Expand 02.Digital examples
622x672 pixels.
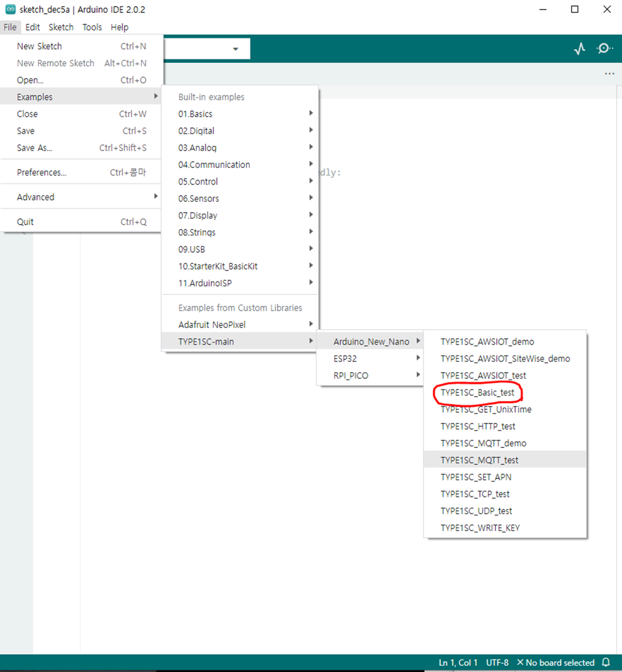click(240, 131)
